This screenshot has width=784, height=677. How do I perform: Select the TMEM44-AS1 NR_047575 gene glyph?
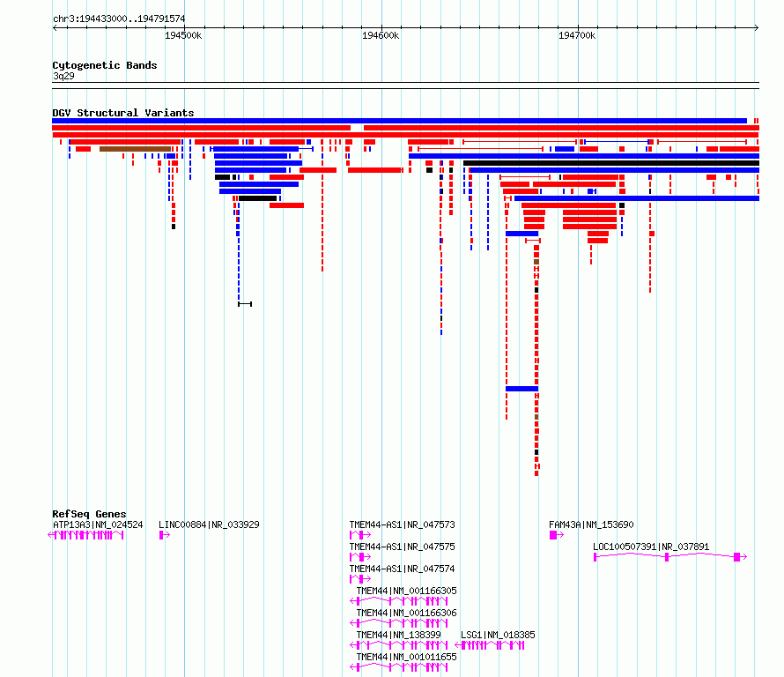[x=360, y=557]
